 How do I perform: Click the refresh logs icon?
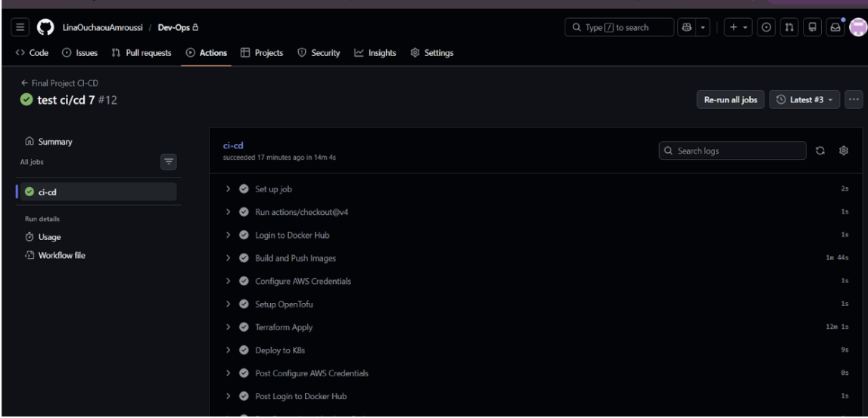click(820, 151)
